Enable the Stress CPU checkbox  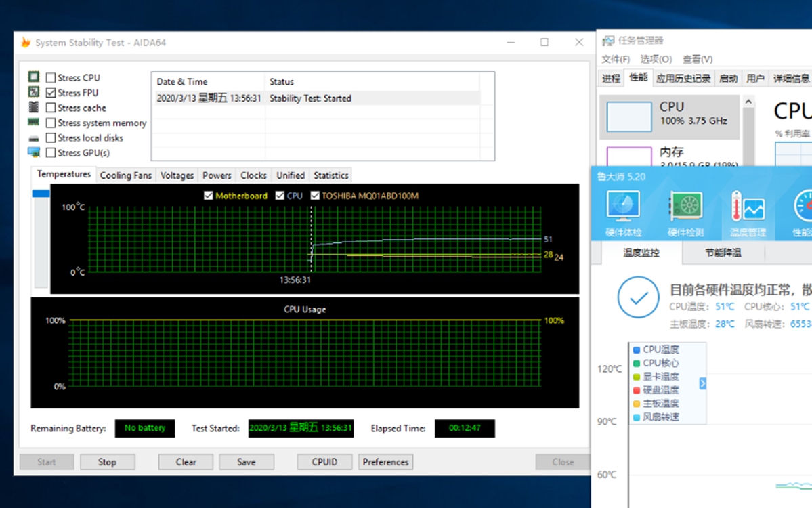coord(51,78)
